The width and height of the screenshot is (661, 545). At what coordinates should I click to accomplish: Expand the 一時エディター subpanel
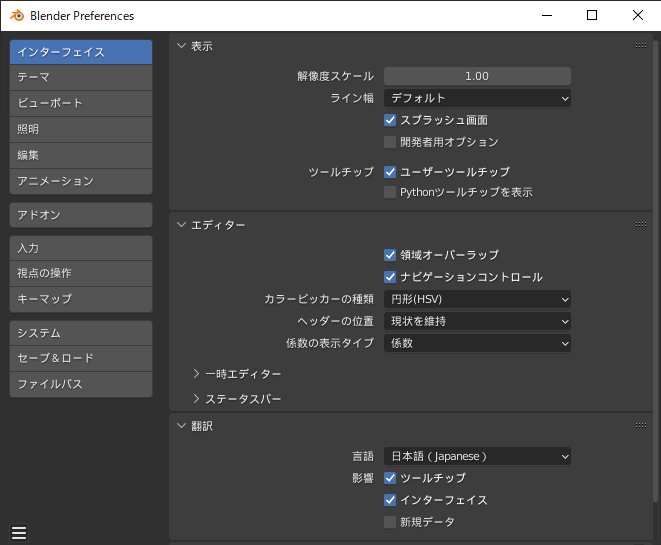tap(197, 374)
